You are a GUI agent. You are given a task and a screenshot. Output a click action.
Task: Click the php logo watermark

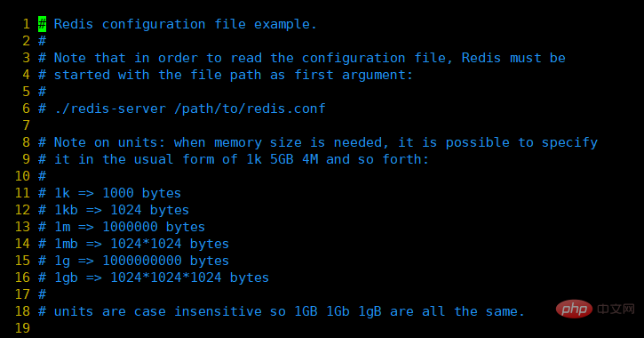click(574, 309)
